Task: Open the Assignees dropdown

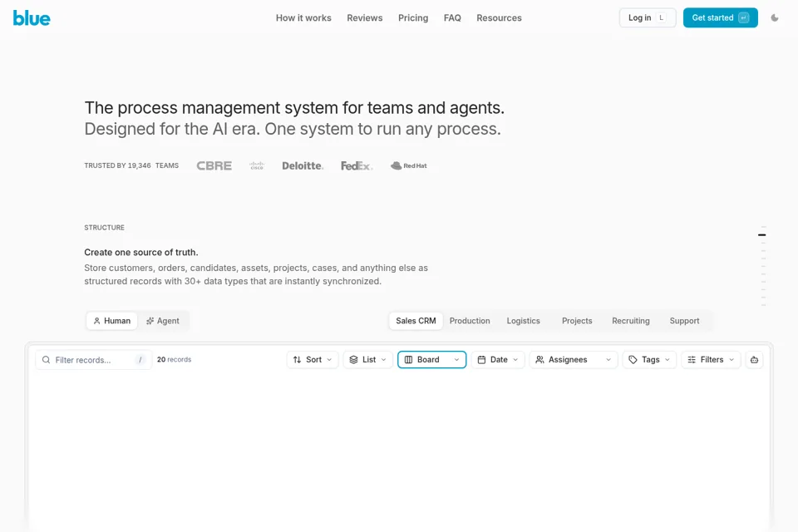Action: point(574,360)
